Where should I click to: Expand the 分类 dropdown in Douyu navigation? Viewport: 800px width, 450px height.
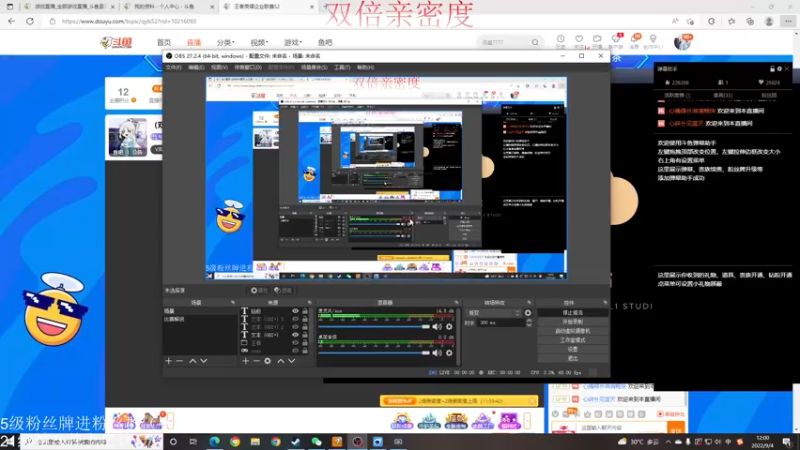(x=226, y=42)
